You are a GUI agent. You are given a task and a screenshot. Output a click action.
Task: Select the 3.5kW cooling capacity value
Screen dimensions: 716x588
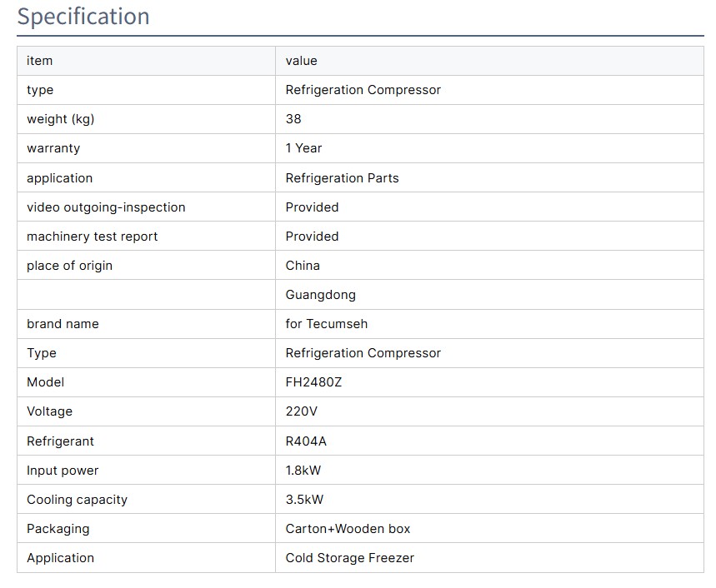[304, 500]
